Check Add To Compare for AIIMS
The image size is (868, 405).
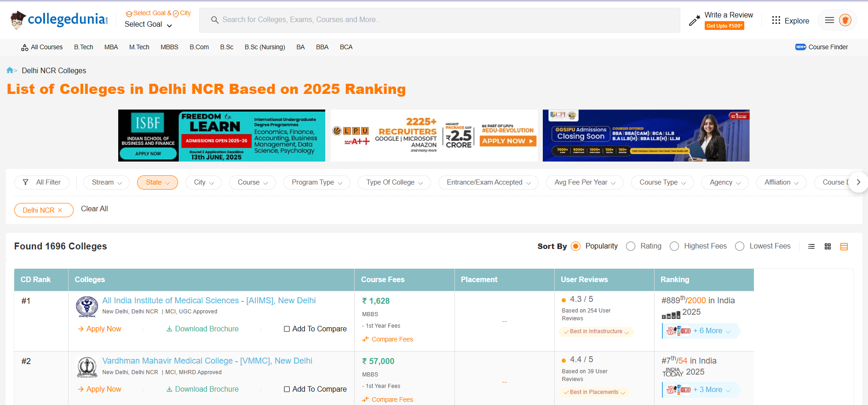287,329
